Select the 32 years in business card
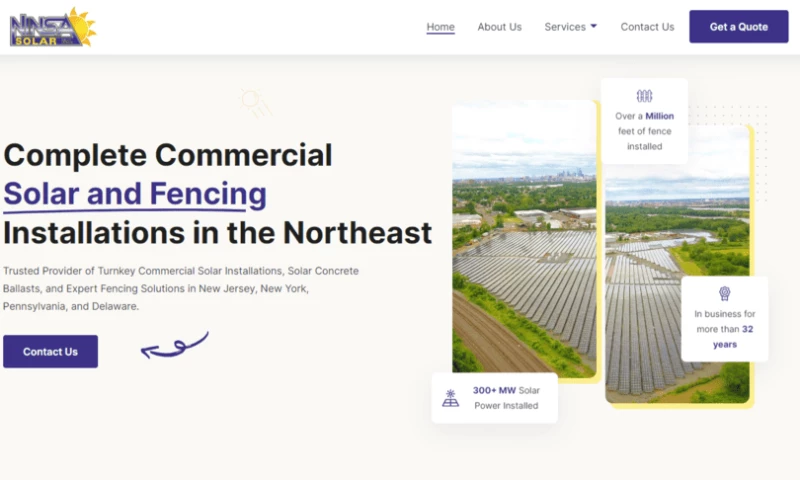Image resolution: width=800 pixels, height=480 pixels. [724, 320]
